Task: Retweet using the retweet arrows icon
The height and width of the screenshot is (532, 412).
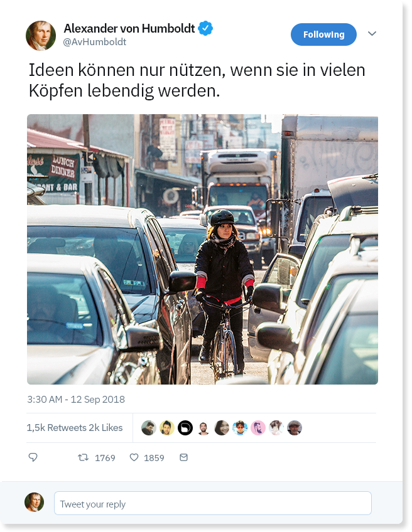Action: tap(83, 457)
